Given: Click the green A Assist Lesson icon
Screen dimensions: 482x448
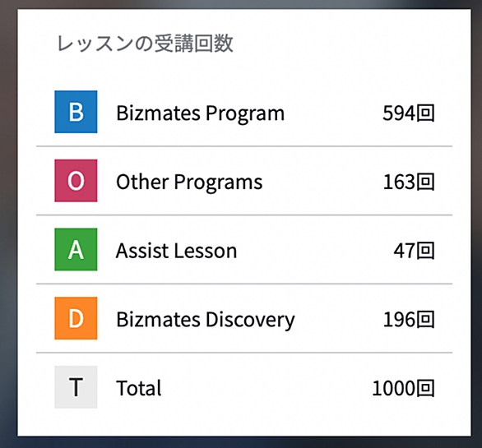Looking at the screenshot, I should 76,250.
